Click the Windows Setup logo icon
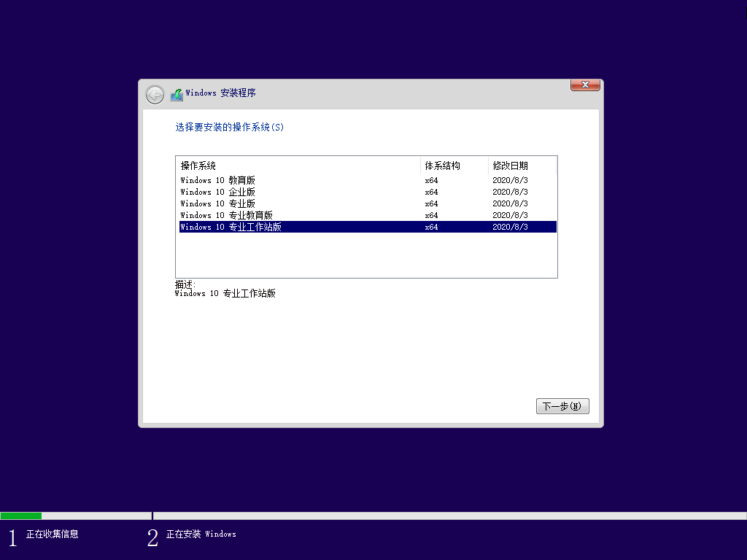747x560 pixels. coord(177,93)
